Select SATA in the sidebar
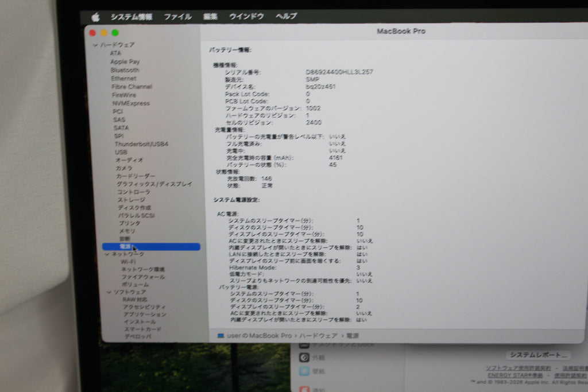 [121, 128]
